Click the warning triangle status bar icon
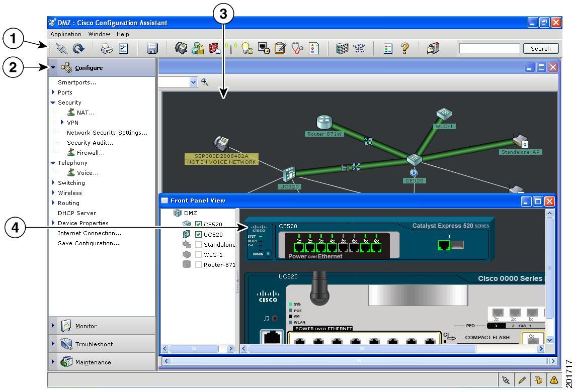 coord(554,380)
